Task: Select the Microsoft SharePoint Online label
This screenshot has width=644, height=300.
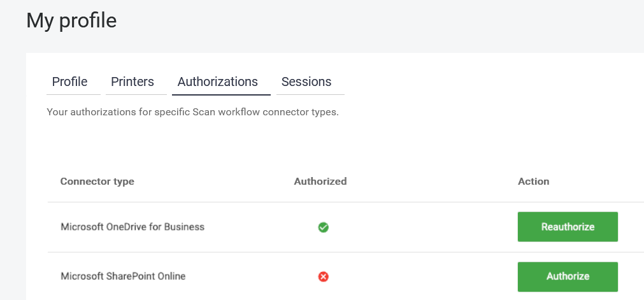Action: (x=123, y=276)
